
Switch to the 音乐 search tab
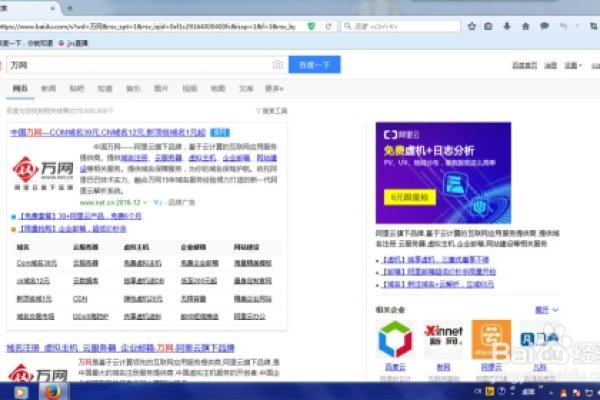pyautogui.click(x=133, y=88)
